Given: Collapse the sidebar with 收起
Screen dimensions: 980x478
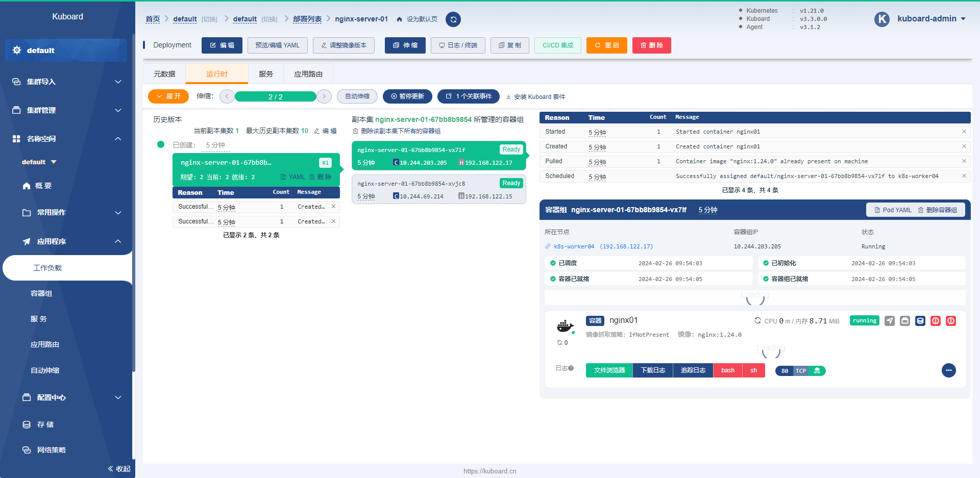Looking at the screenshot, I should 119,469.
